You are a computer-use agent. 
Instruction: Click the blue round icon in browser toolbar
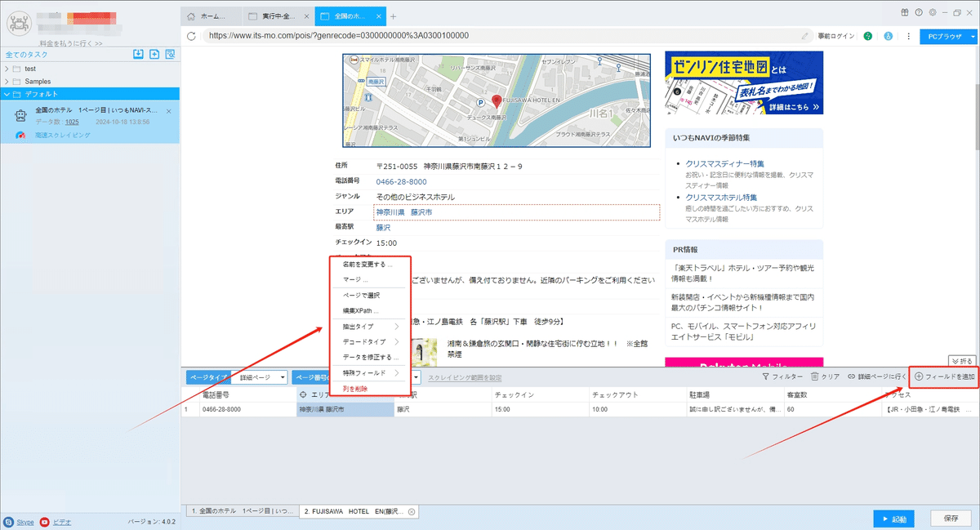(887, 36)
